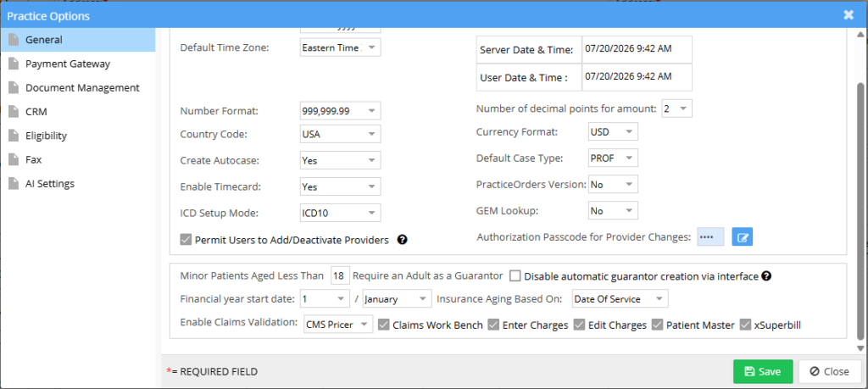Open the Enable Claims Validation dropdown

tap(339, 325)
